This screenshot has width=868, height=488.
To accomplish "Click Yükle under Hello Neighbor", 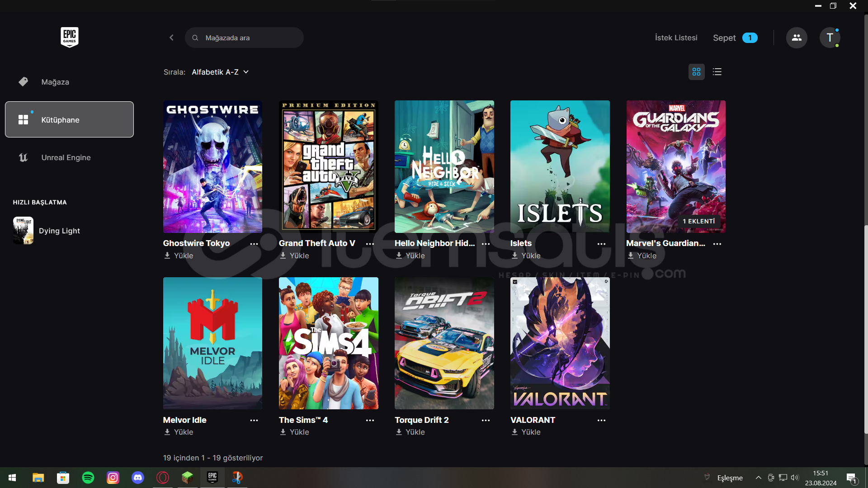I will [x=410, y=256].
